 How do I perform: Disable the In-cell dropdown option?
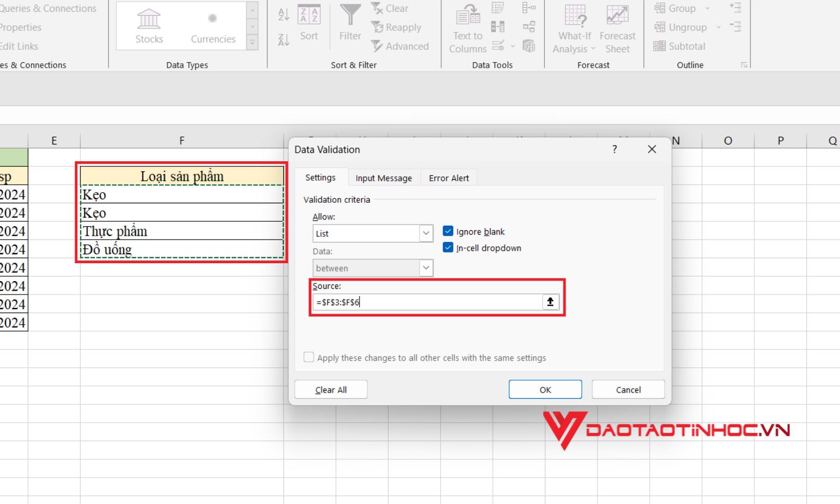pyautogui.click(x=447, y=247)
